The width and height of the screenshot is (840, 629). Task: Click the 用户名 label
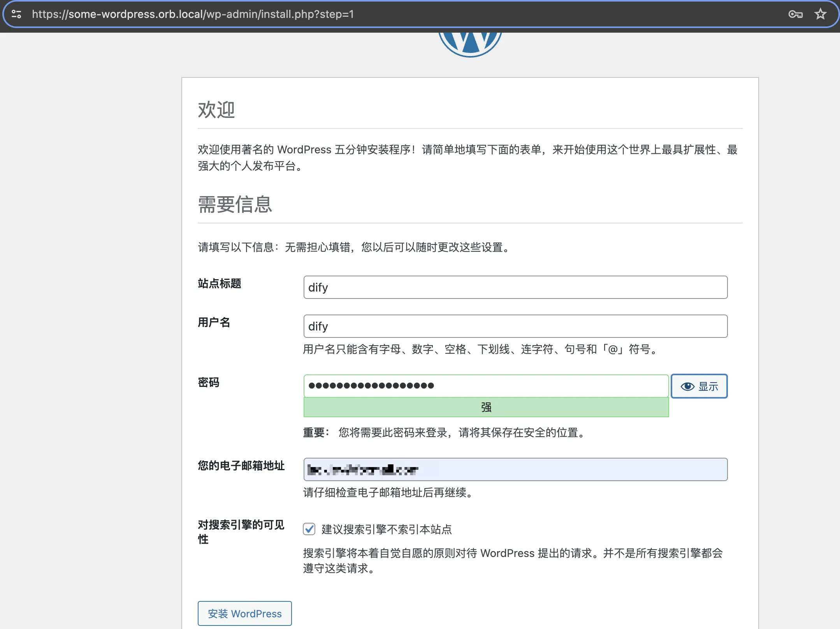214,322
